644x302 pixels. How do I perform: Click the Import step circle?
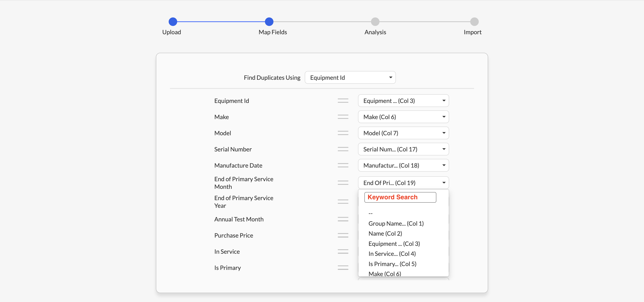(474, 22)
